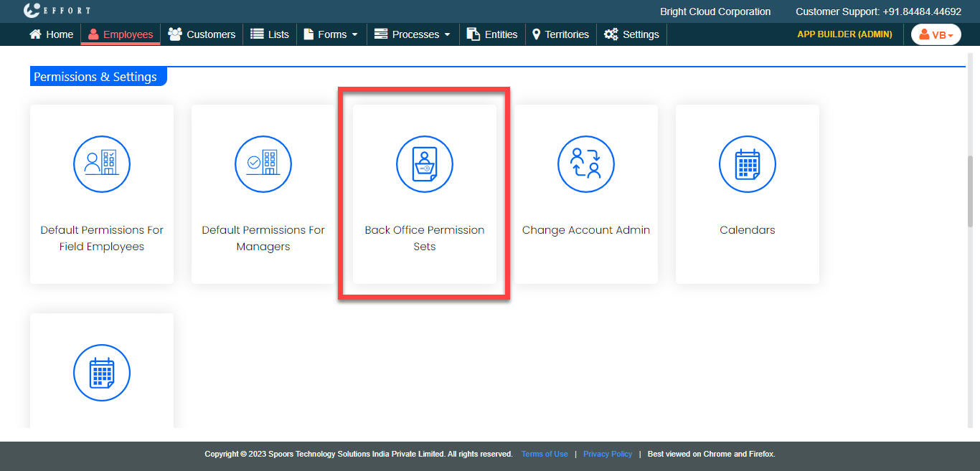Click the Default Permissions For Field Employees icon
Screen dimensions: 980x471
tap(102, 164)
